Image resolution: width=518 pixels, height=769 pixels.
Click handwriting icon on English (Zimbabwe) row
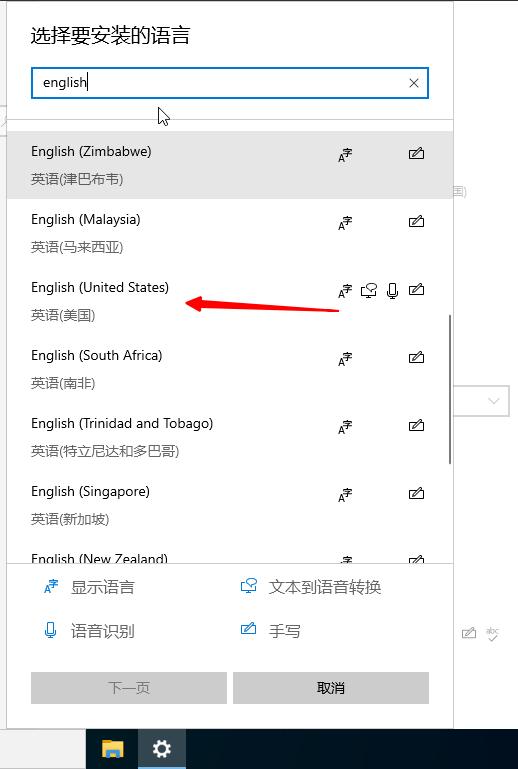[416, 154]
